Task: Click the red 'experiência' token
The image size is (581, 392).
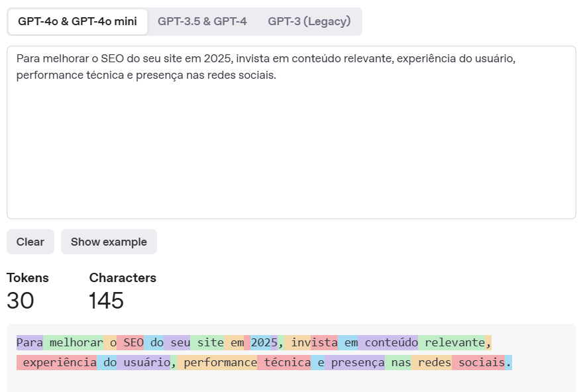Action: (58, 363)
